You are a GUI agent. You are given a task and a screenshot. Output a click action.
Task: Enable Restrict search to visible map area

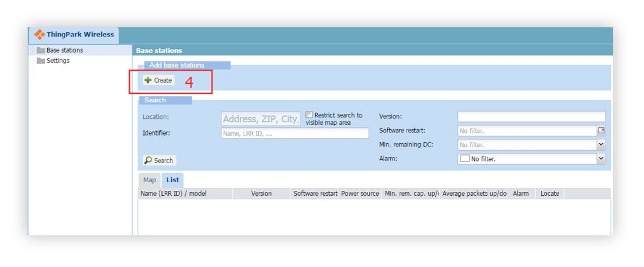309,115
